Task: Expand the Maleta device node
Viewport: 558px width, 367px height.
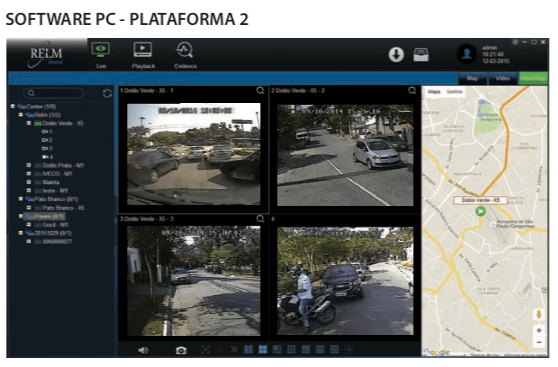Action: [x=28, y=182]
